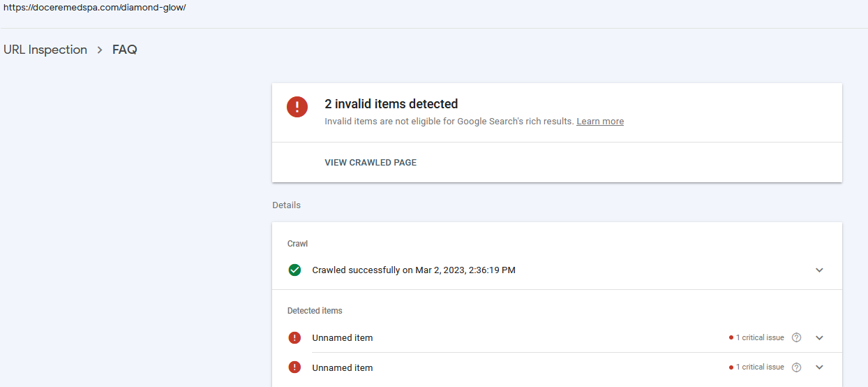
Task: Select the first Unnamed item row
Action: [x=557, y=337]
